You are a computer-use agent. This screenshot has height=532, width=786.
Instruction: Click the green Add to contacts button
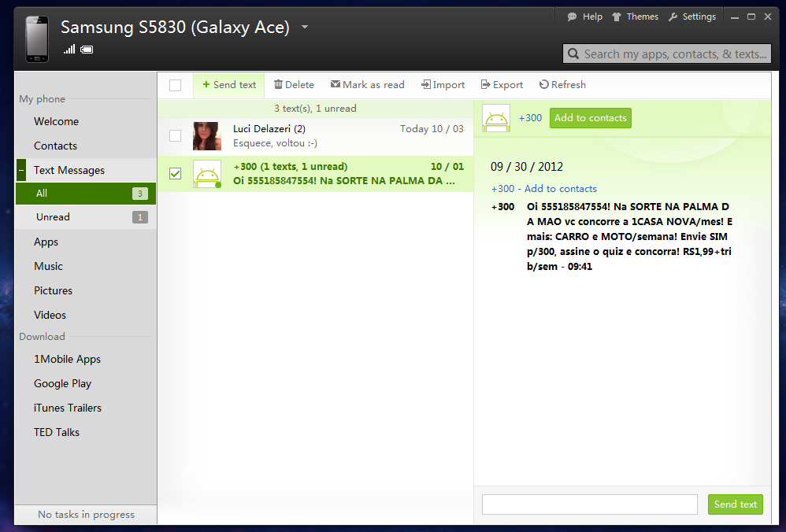pyautogui.click(x=591, y=118)
